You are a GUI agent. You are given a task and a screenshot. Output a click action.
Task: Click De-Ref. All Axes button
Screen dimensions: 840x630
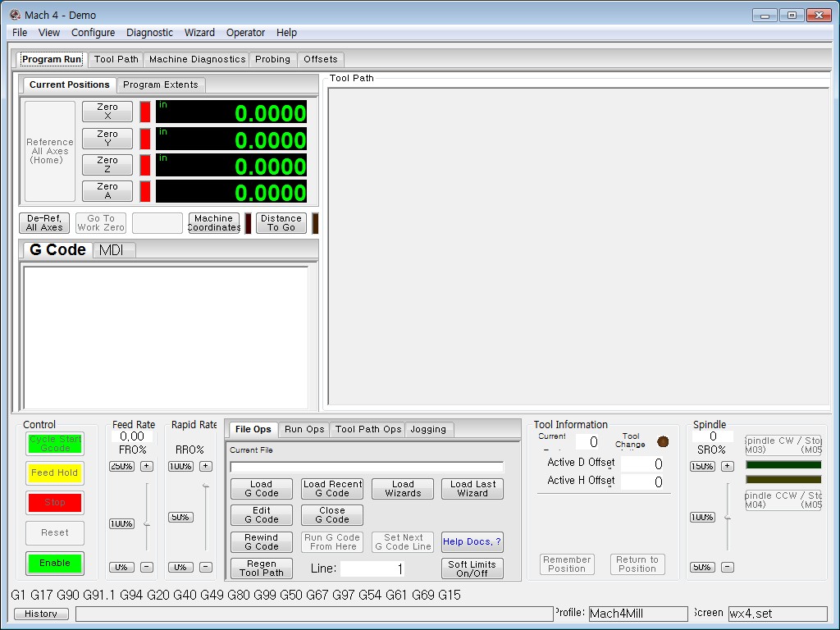pos(44,223)
